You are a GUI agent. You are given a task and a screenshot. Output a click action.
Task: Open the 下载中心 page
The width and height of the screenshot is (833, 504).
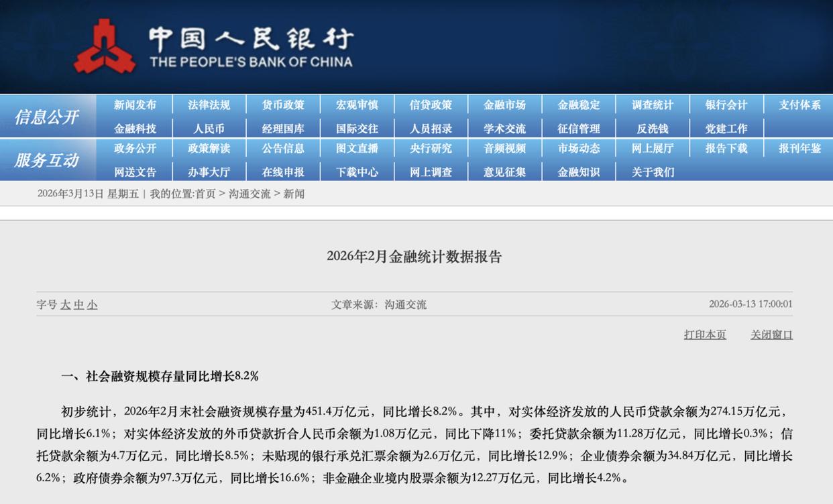pyautogui.click(x=357, y=172)
